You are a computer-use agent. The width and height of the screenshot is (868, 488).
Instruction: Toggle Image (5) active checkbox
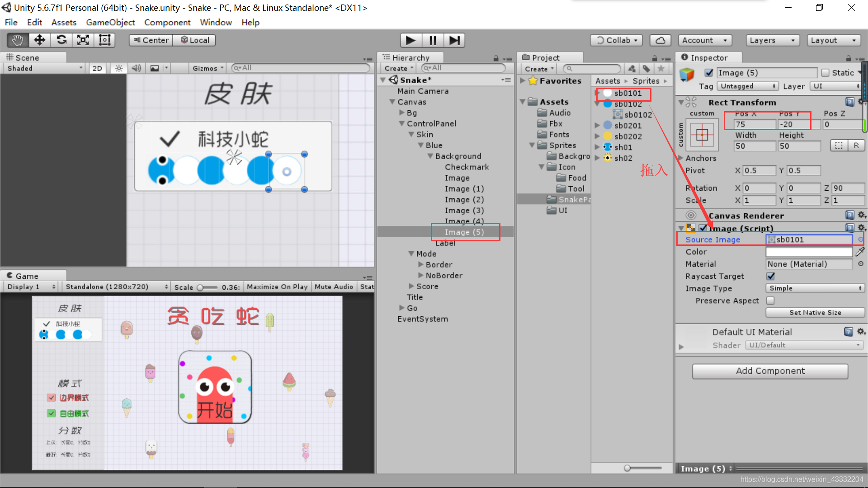tap(709, 73)
